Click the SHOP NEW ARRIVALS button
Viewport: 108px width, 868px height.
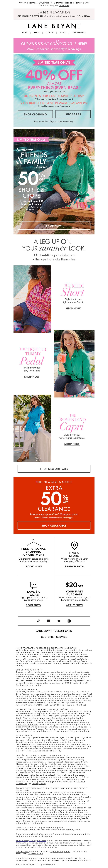pyautogui.click(x=54, y=469)
